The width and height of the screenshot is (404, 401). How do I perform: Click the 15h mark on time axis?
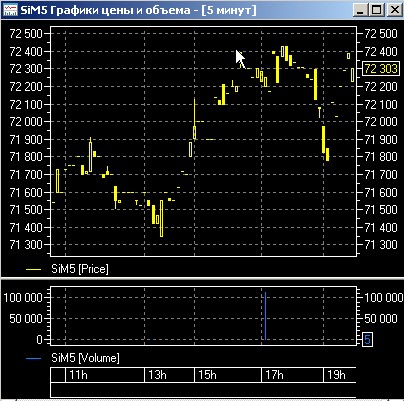click(207, 375)
